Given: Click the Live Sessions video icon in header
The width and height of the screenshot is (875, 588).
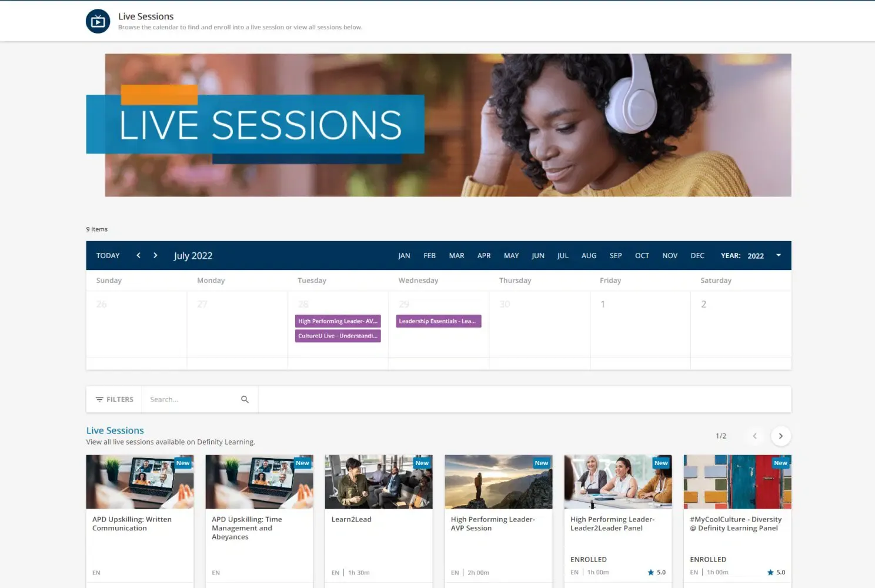Looking at the screenshot, I should tap(98, 22).
